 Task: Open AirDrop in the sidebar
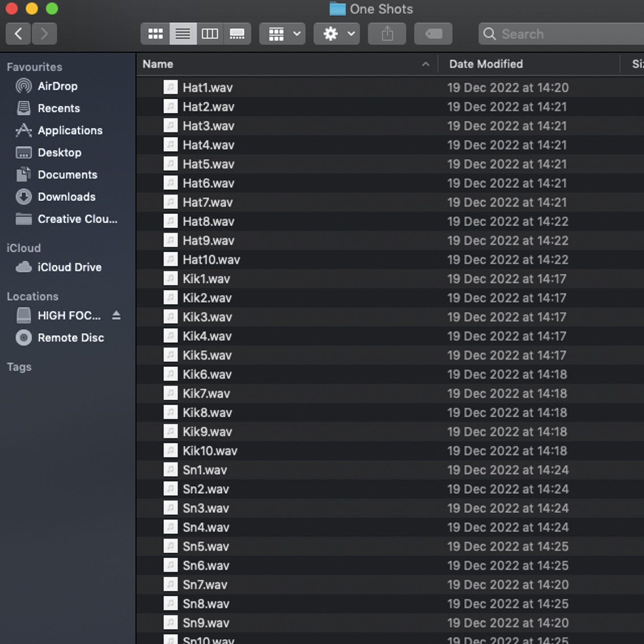click(57, 86)
